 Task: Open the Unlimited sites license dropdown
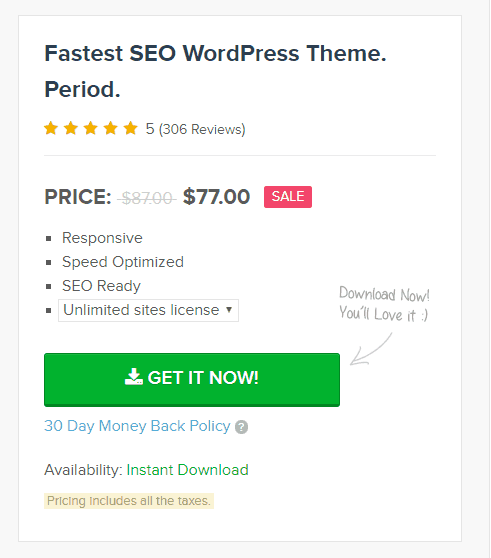tap(148, 310)
